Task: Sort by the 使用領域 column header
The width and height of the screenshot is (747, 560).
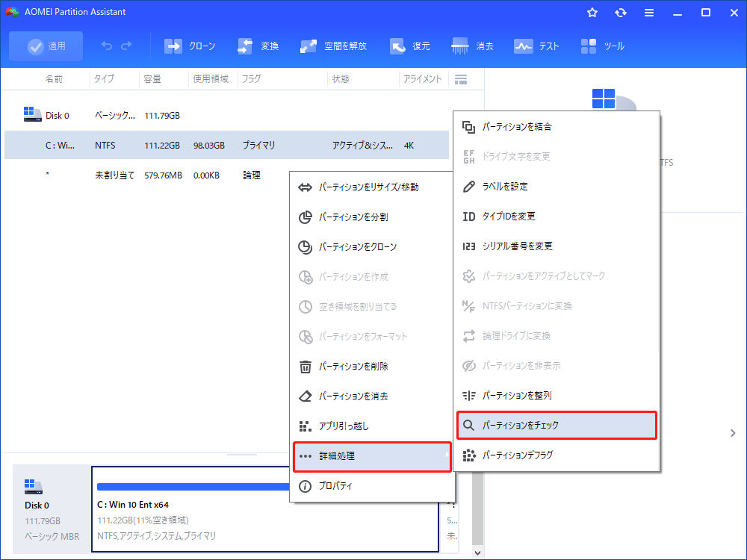Action: 211,79
